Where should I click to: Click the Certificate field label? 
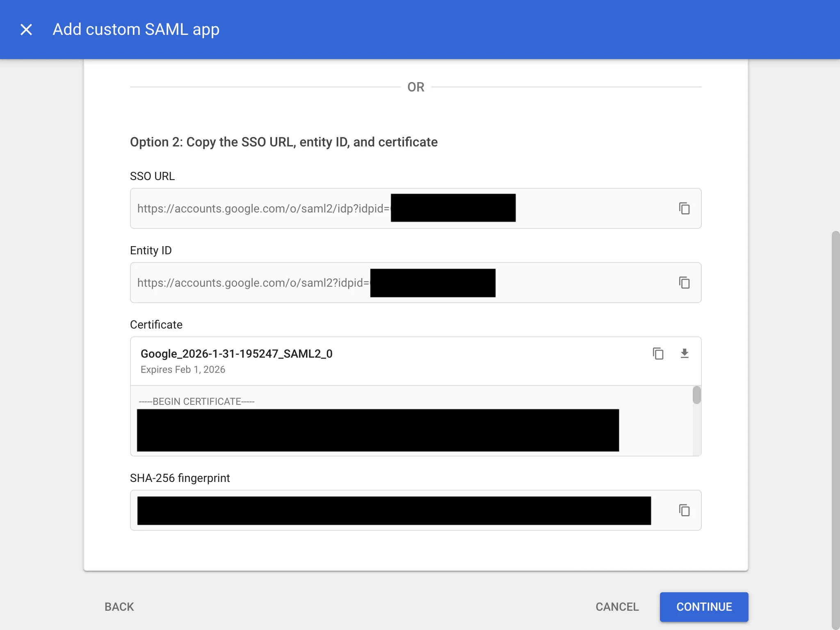(156, 324)
